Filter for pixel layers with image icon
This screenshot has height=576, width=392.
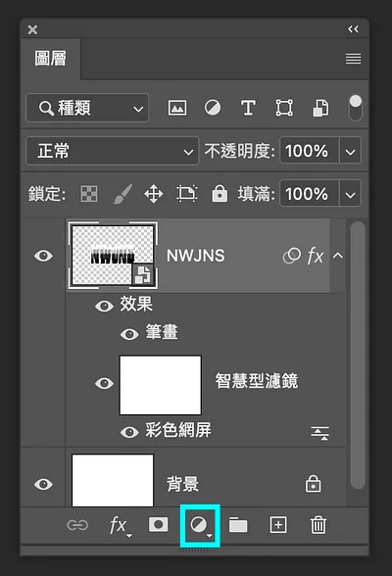pyautogui.click(x=177, y=108)
